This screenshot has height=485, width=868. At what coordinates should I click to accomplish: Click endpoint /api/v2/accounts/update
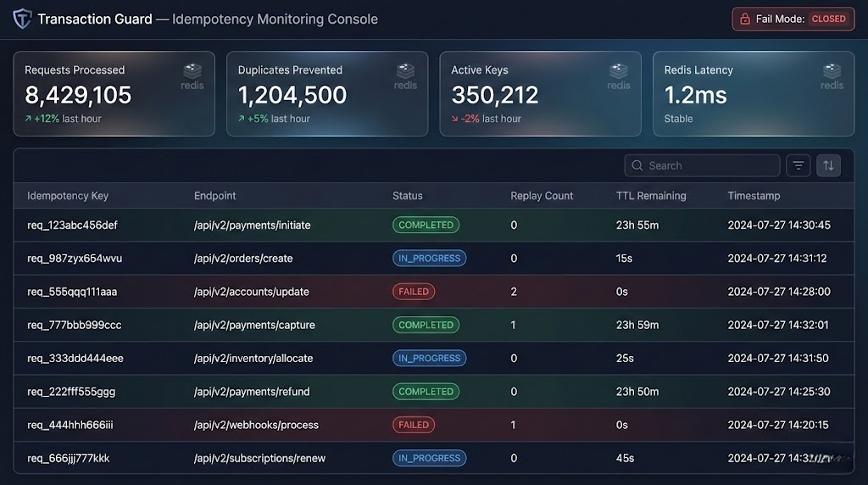pos(251,291)
